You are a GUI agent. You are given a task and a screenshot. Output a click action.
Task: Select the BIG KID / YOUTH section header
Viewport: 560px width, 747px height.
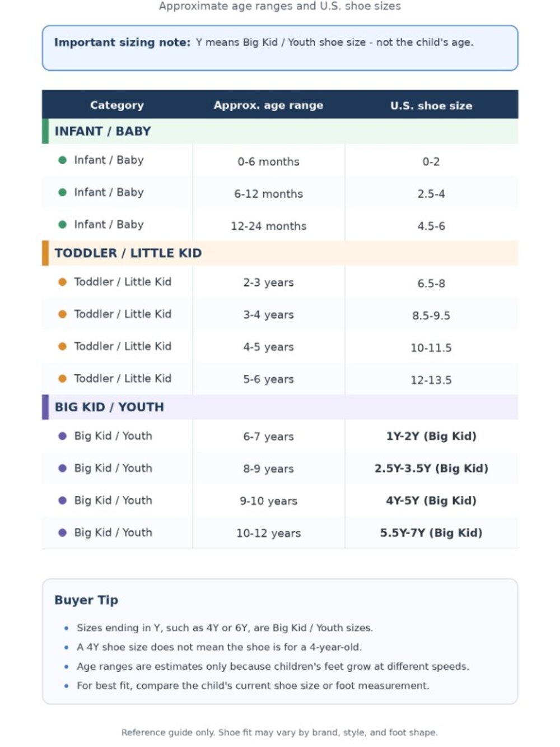280,407
